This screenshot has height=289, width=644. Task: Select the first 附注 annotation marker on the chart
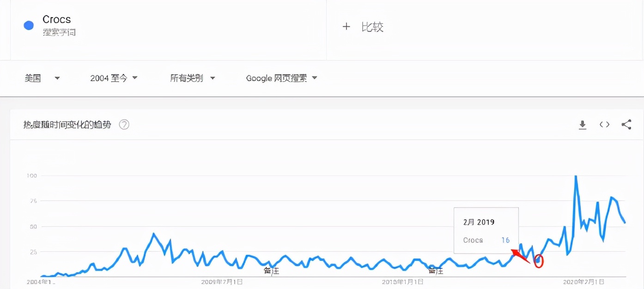tap(272, 271)
